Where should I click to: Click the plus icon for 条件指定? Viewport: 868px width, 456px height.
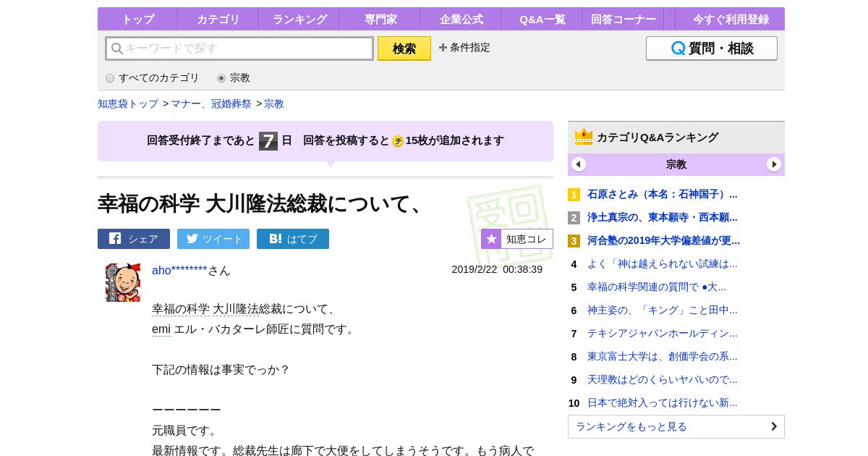pos(443,48)
